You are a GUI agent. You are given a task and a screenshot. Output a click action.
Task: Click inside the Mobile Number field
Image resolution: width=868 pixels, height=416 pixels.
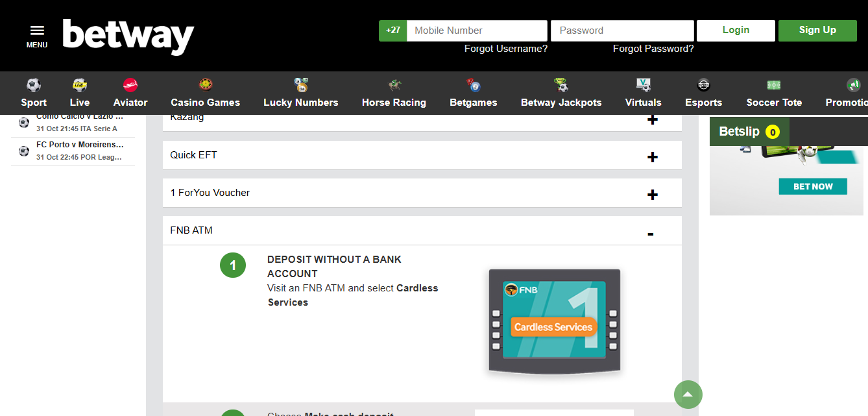477,30
